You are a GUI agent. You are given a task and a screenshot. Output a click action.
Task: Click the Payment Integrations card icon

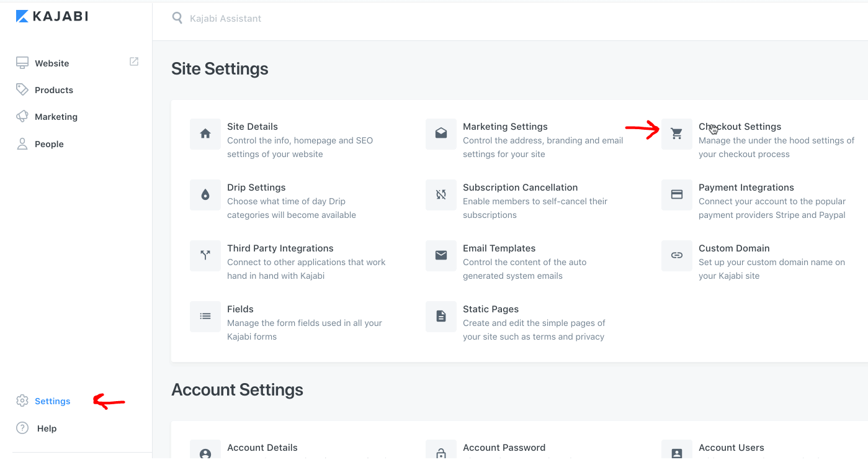(677, 194)
